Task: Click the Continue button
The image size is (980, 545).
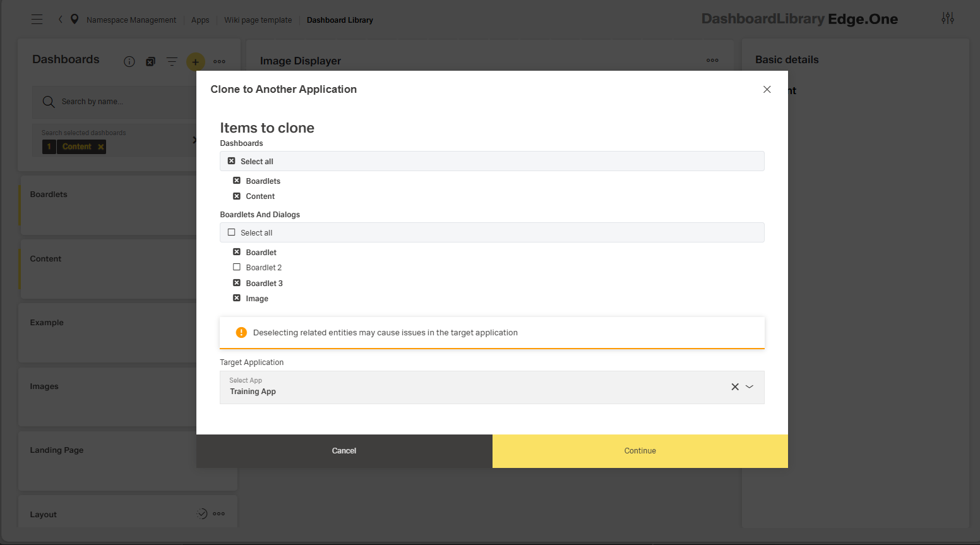Action: click(640, 451)
